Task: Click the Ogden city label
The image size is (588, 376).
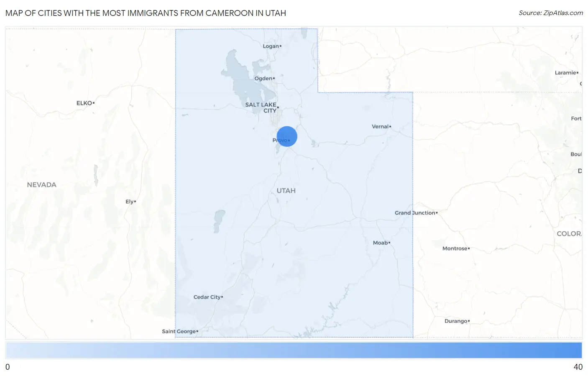Action: pyautogui.click(x=264, y=78)
